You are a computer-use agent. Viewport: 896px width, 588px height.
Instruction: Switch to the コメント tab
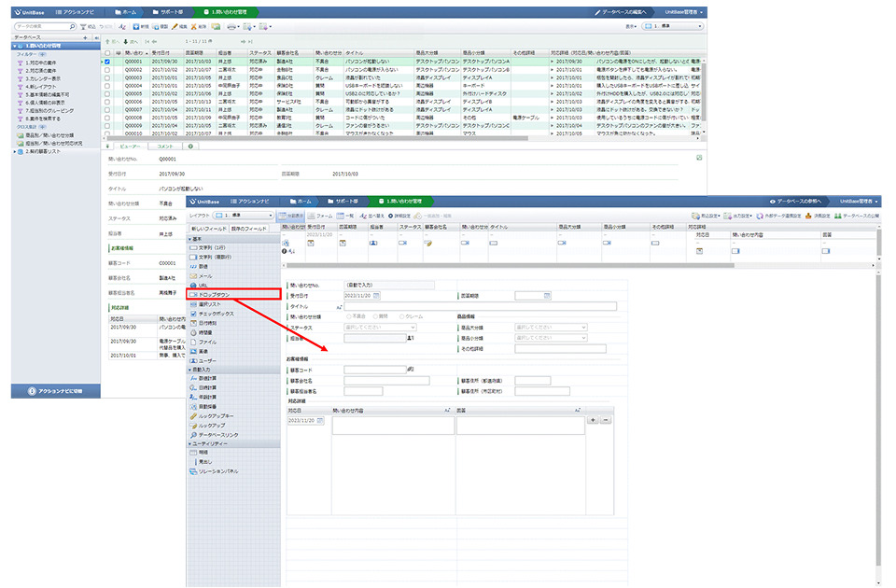(x=164, y=147)
